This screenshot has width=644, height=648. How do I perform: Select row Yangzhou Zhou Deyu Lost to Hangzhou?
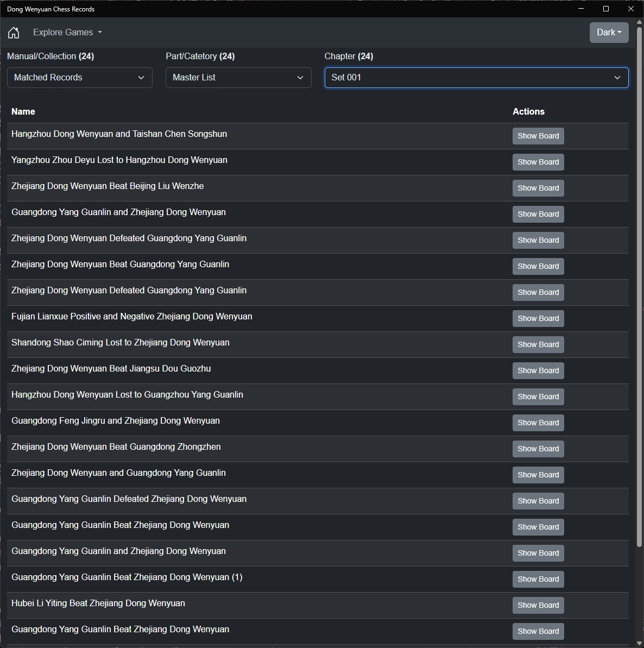coord(318,162)
